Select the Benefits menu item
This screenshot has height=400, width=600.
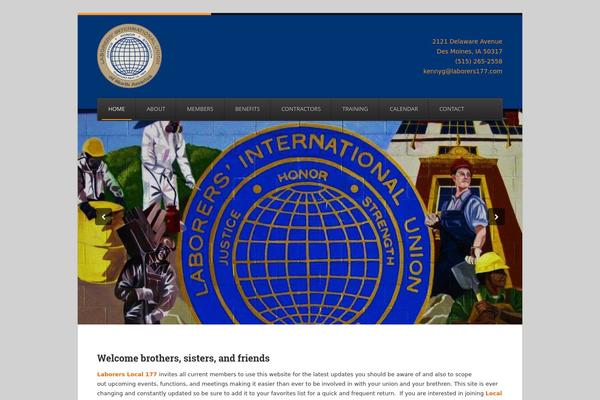point(247,109)
